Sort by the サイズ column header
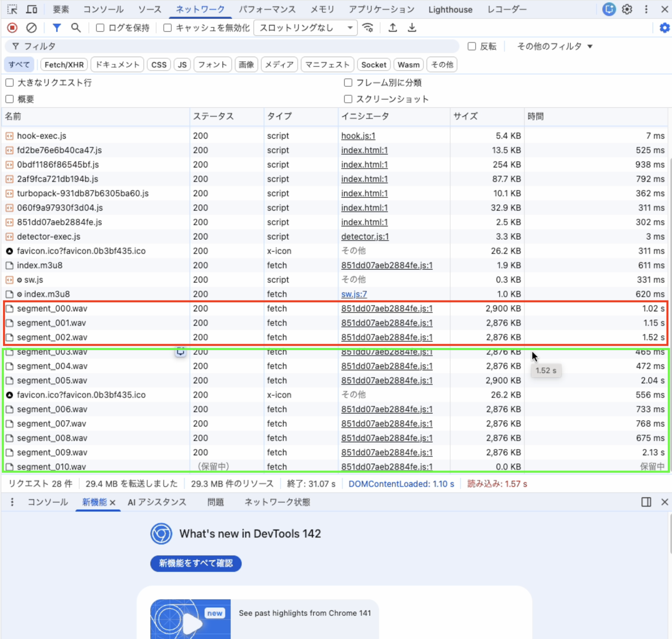Image resolution: width=672 pixels, height=639 pixels. pyautogui.click(x=487, y=116)
